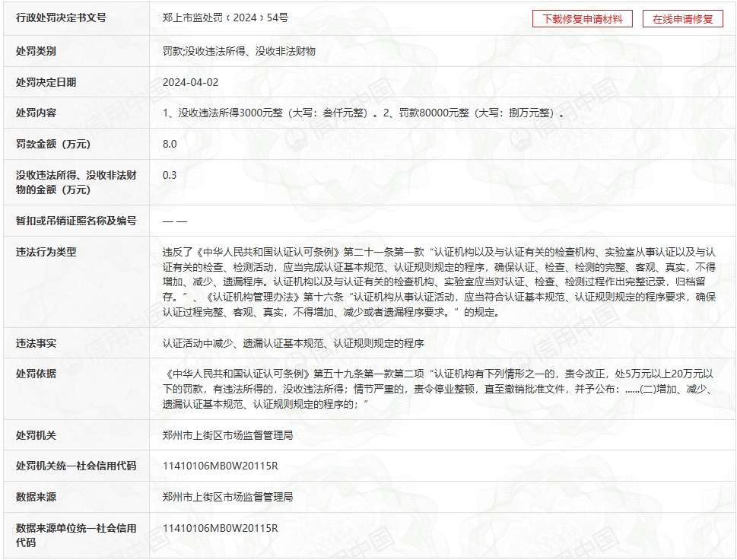The image size is (737, 560).
Task: Click the fine amount value 8.0
Action: (x=170, y=144)
